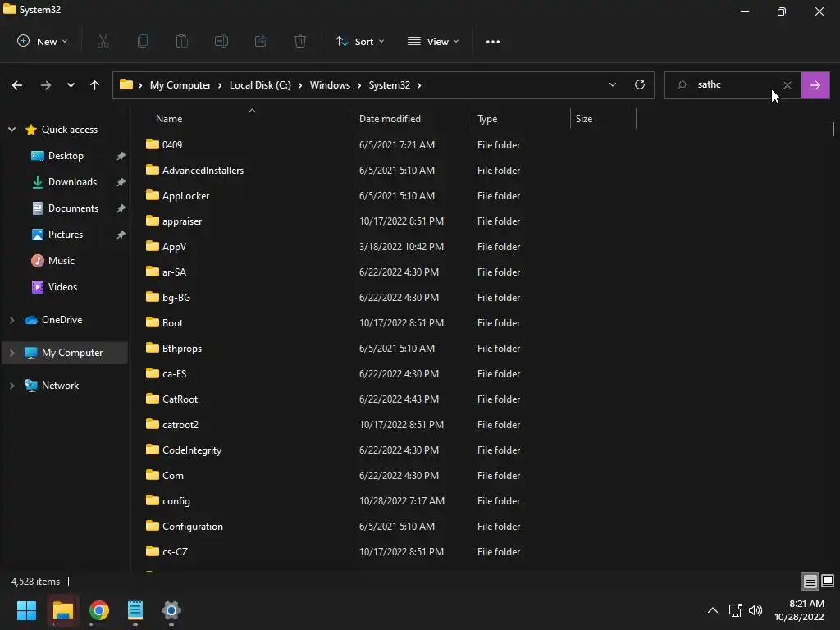The height and width of the screenshot is (630, 840).
Task: Select Music in the sidebar
Action: (61, 260)
